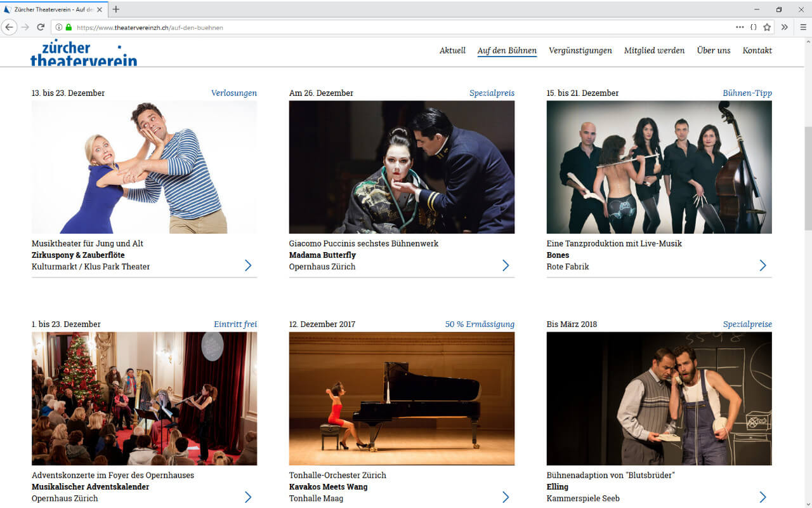Open the Musikalischer Adventskalender arrow
The image size is (812, 508).
pos(248,497)
